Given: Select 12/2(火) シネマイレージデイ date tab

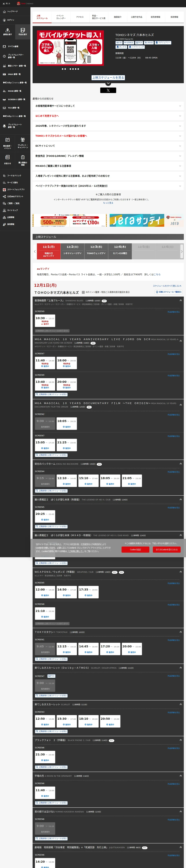Looking at the screenshot, I should 72,251.
